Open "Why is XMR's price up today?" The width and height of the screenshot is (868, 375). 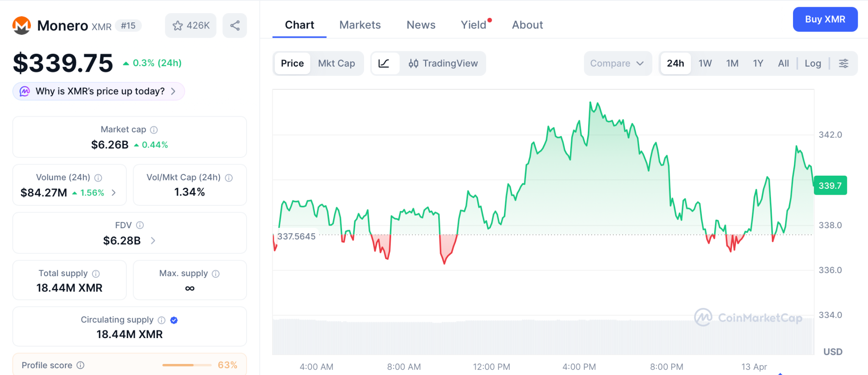coord(100,92)
